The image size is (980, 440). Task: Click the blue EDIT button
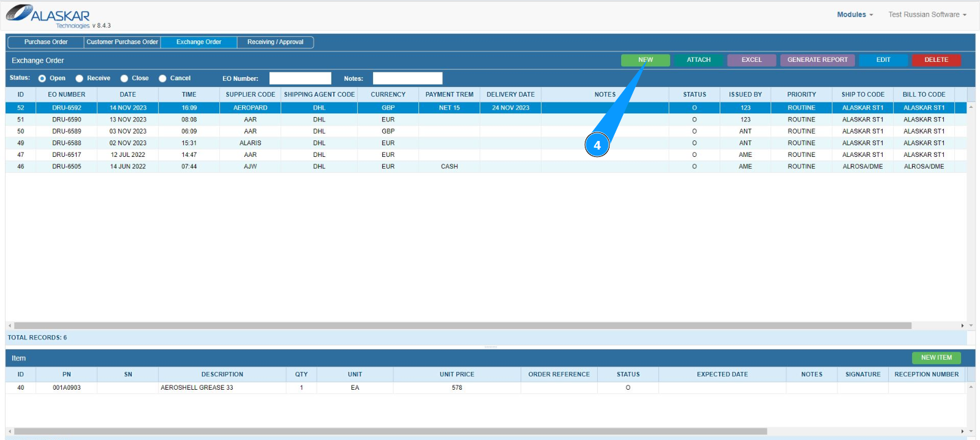(x=883, y=60)
